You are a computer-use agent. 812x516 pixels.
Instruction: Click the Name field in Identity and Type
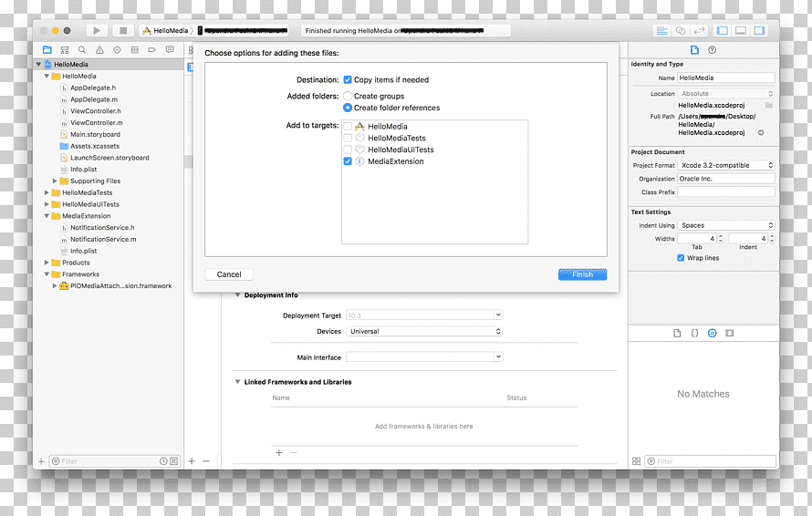(726, 77)
